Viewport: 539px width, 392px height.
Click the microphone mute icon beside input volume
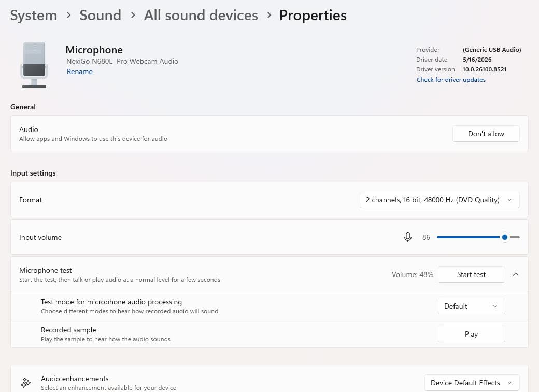[x=408, y=237]
